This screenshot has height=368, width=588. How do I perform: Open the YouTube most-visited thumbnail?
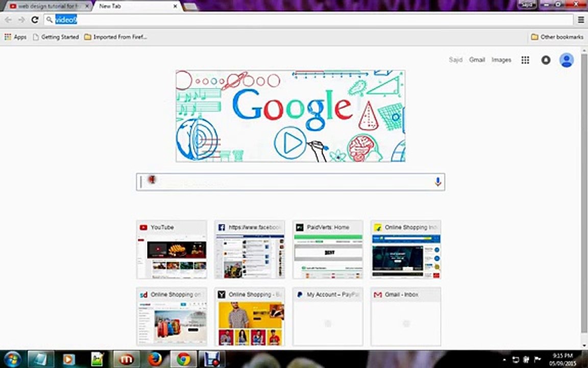171,249
